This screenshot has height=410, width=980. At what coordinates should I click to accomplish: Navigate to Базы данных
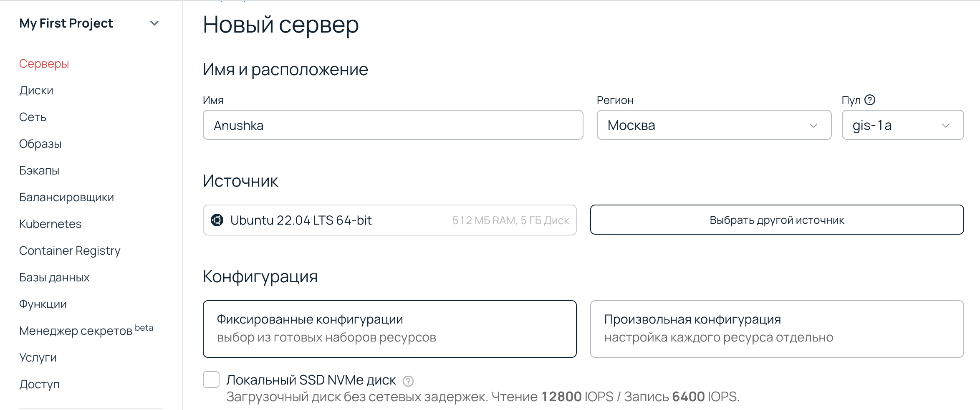[54, 277]
